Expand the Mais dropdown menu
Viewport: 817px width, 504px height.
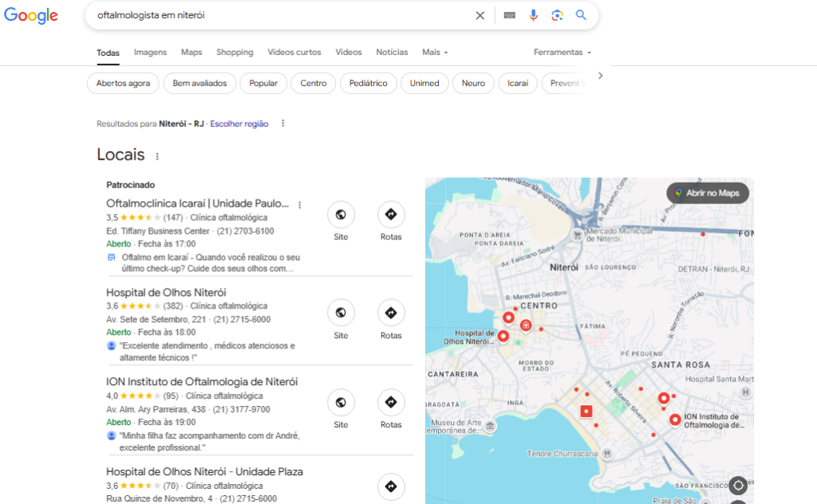pos(435,52)
